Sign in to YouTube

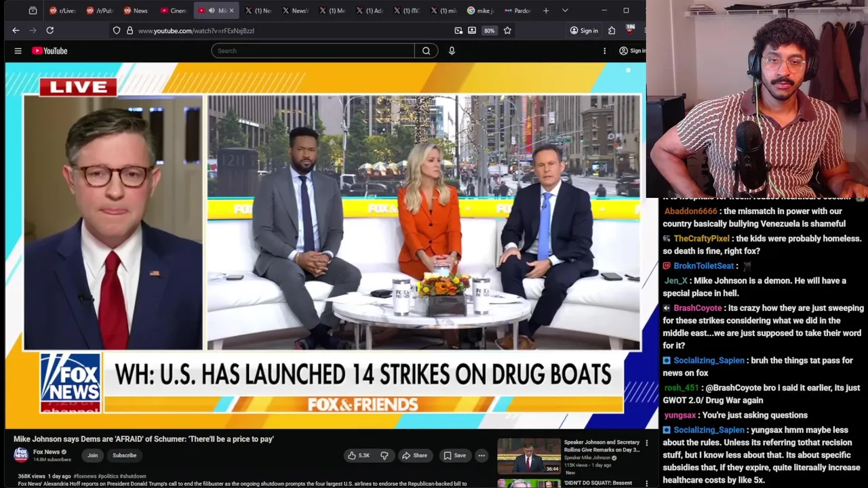point(632,51)
